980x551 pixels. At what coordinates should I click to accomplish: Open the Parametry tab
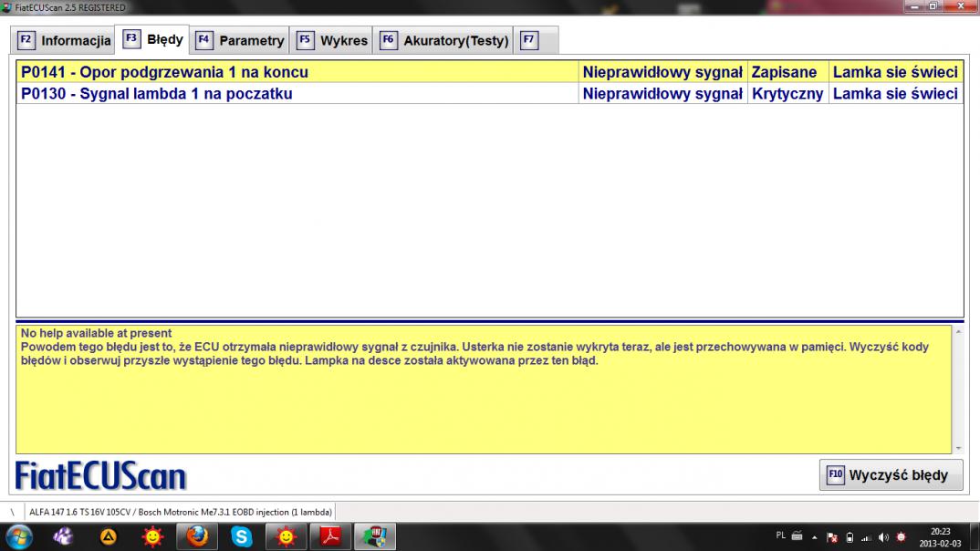[x=239, y=41]
